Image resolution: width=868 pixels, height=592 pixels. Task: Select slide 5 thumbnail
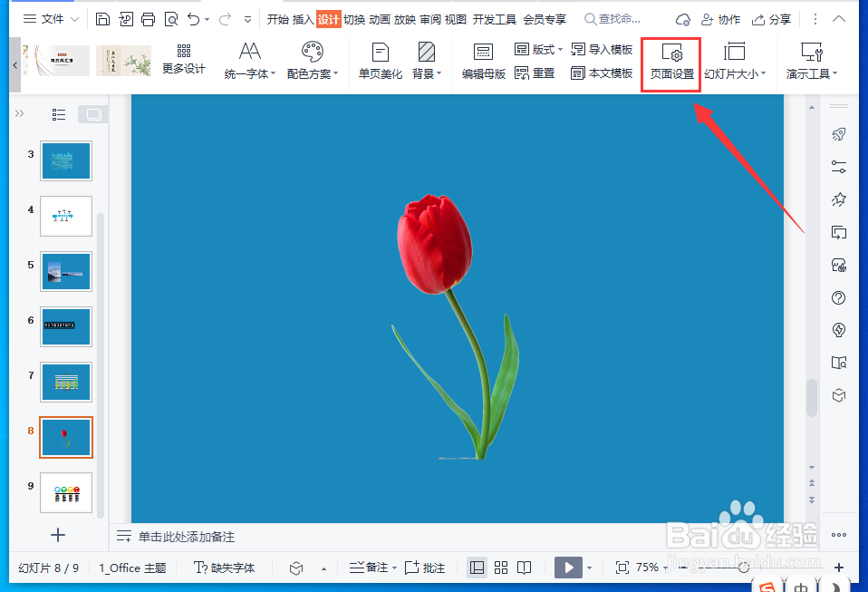click(66, 271)
